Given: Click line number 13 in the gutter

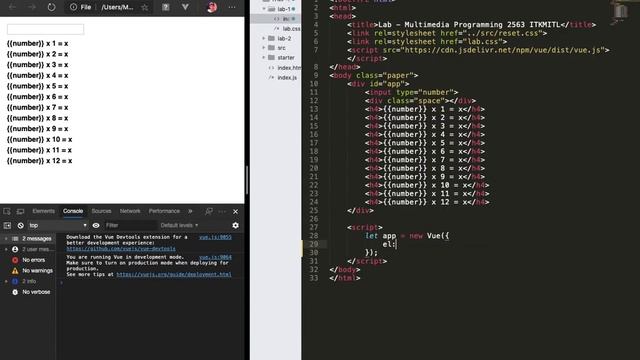Looking at the screenshot, I should (x=313, y=109).
